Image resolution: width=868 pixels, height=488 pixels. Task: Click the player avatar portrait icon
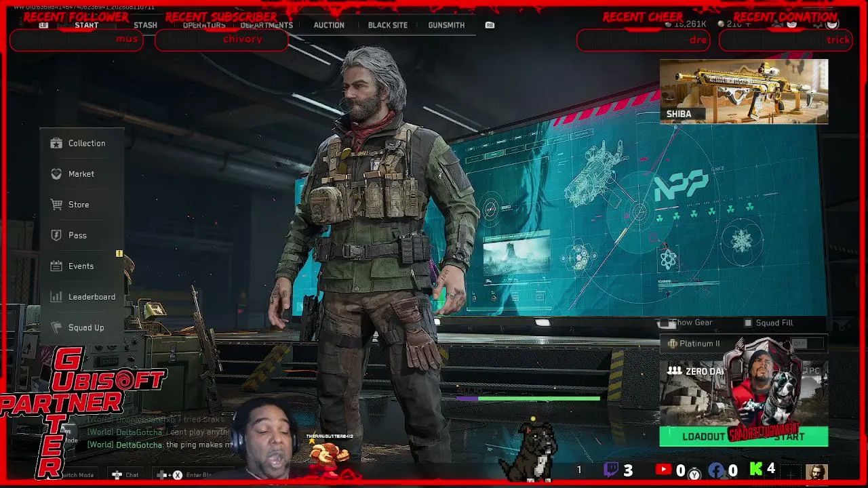(x=816, y=471)
